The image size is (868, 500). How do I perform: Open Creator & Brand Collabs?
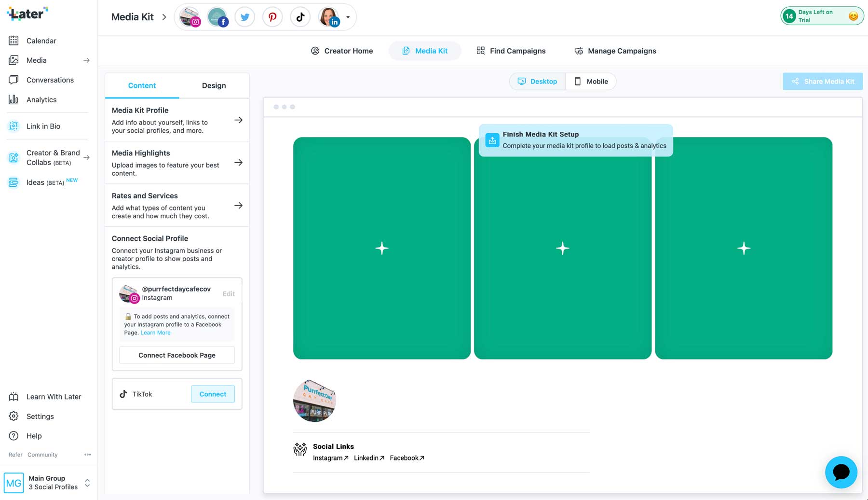(x=53, y=157)
